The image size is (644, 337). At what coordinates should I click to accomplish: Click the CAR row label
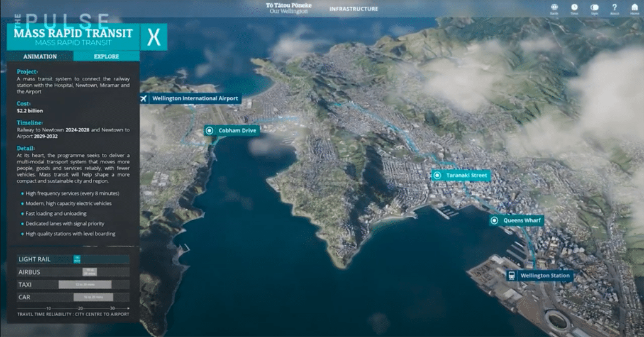pos(25,297)
